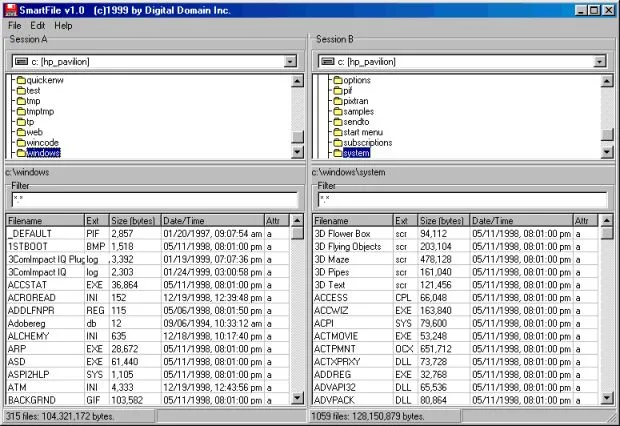Click the windows folder icon in Session A

19,153
